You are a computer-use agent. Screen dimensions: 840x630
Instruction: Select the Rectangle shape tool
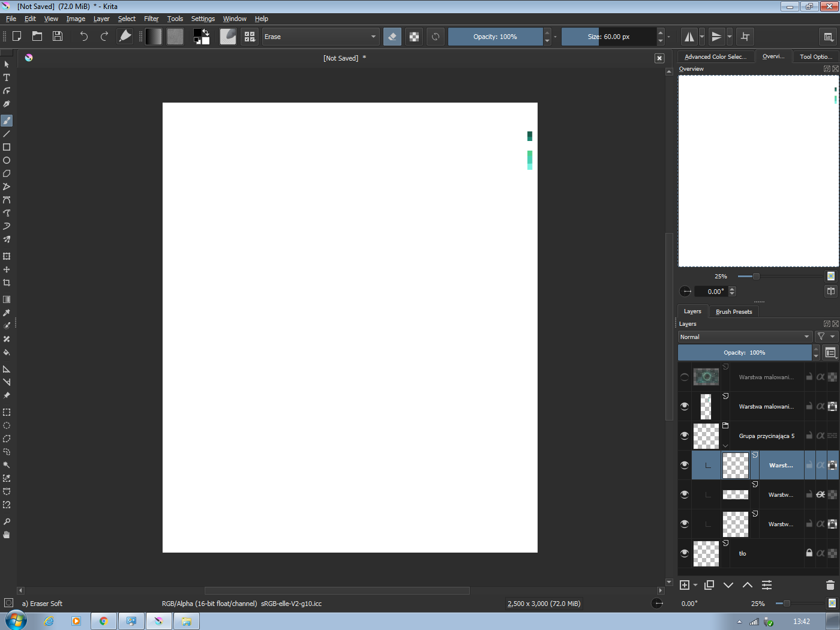point(7,147)
